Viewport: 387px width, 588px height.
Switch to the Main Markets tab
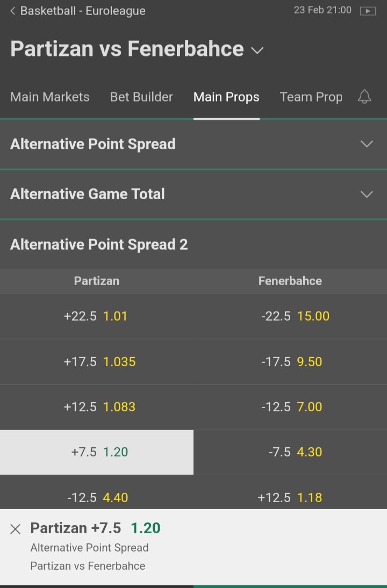50,97
